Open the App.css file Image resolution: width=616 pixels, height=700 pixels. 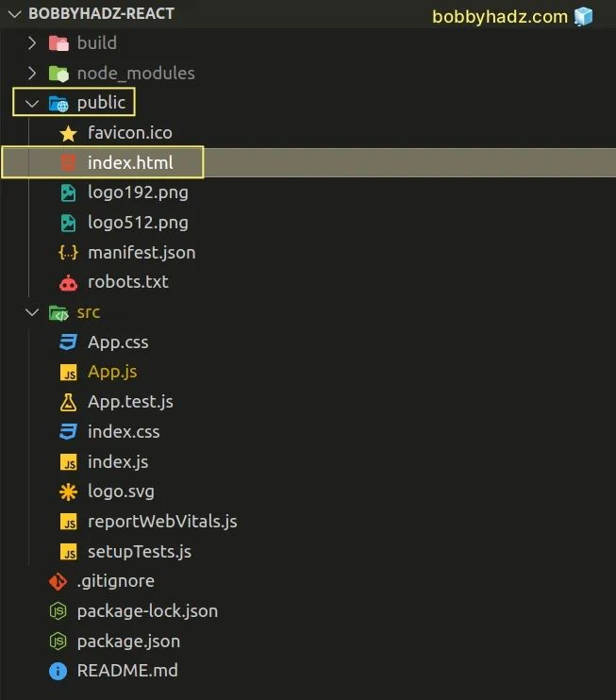tap(118, 342)
